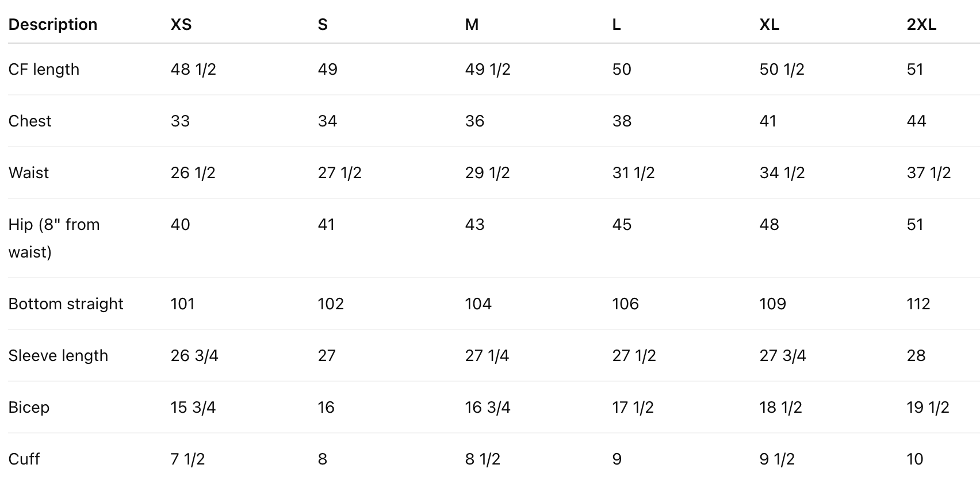Select the Cuff row label

tap(24, 459)
